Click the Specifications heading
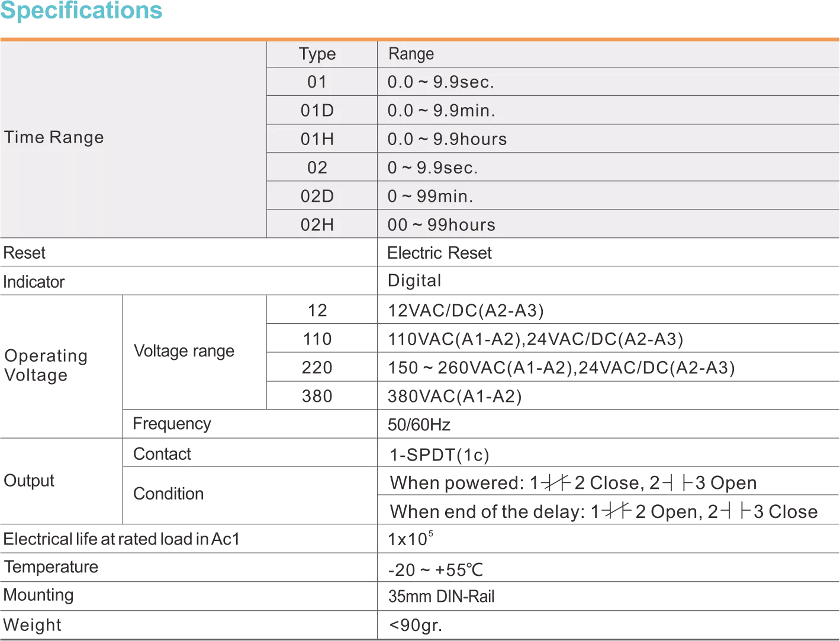The width and height of the screenshot is (840, 641). click(82, 11)
